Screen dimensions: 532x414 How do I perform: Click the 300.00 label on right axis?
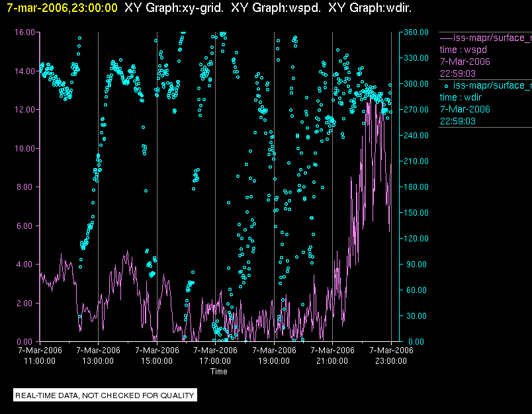[x=416, y=84]
